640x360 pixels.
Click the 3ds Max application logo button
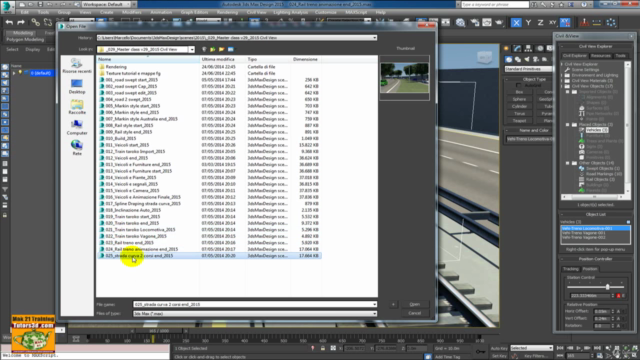[7, 6]
